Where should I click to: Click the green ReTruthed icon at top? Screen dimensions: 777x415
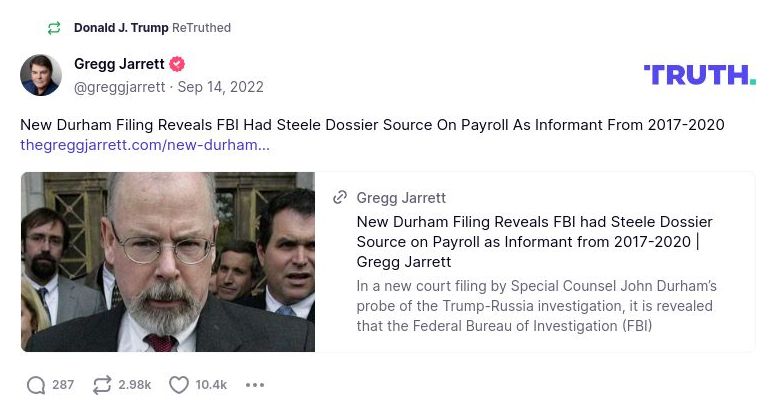(54, 28)
